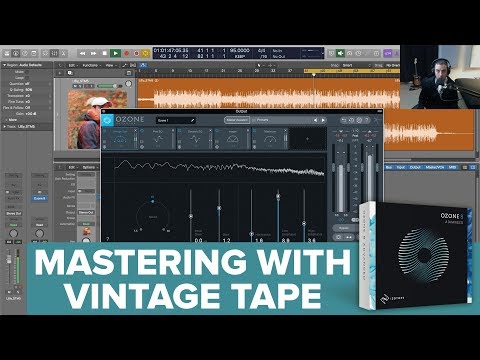Toggle the Maximizer module power button

click(255, 131)
